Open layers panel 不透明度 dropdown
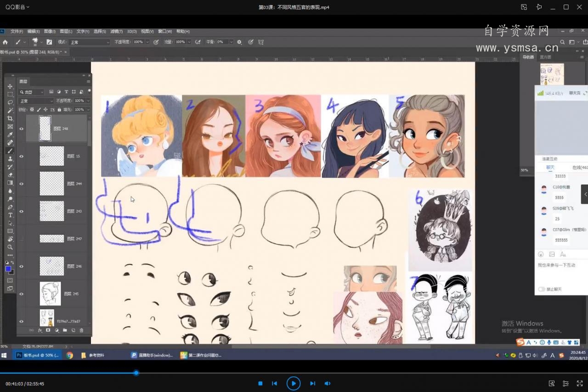The width and height of the screenshot is (588, 392). click(88, 101)
